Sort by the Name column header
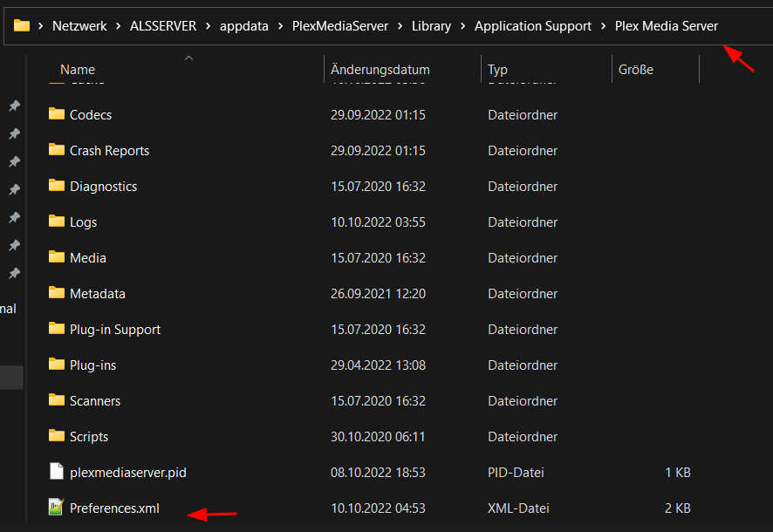The height and width of the screenshot is (532, 773). click(x=78, y=70)
